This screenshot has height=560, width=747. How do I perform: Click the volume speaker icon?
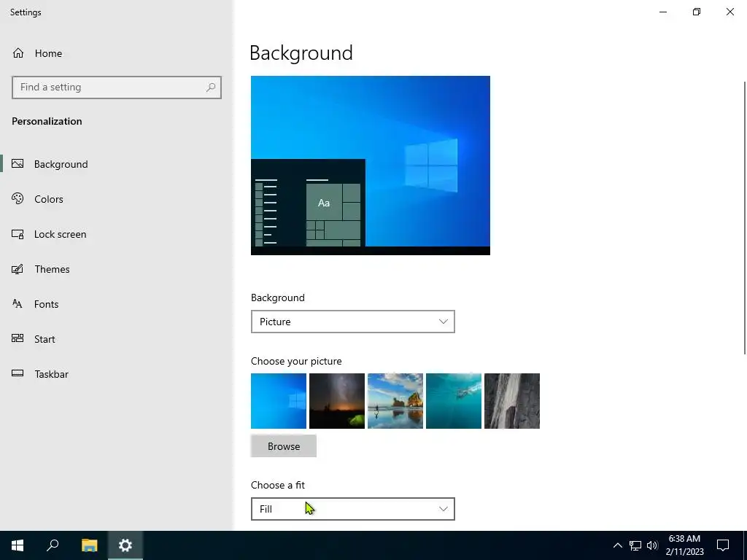(x=652, y=545)
